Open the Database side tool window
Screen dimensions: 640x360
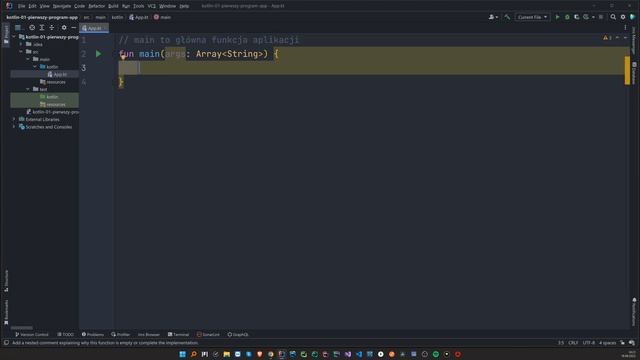point(634,73)
